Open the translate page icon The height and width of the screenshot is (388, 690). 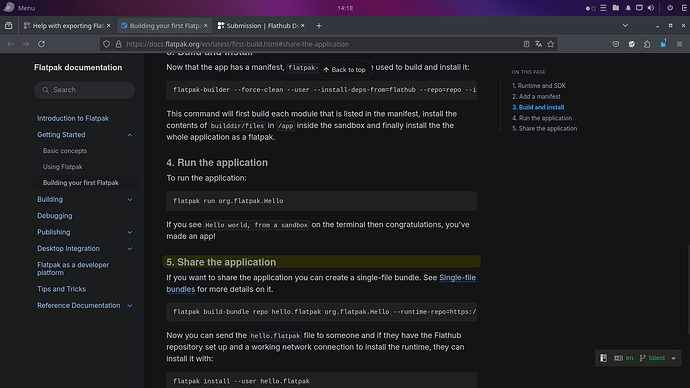[x=539, y=44]
